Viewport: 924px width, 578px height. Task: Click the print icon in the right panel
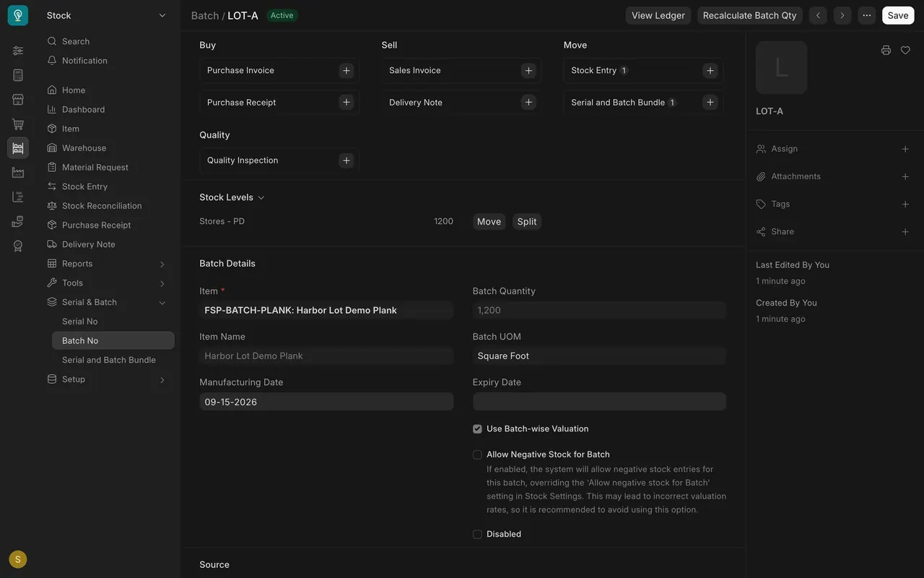[x=886, y=50]
